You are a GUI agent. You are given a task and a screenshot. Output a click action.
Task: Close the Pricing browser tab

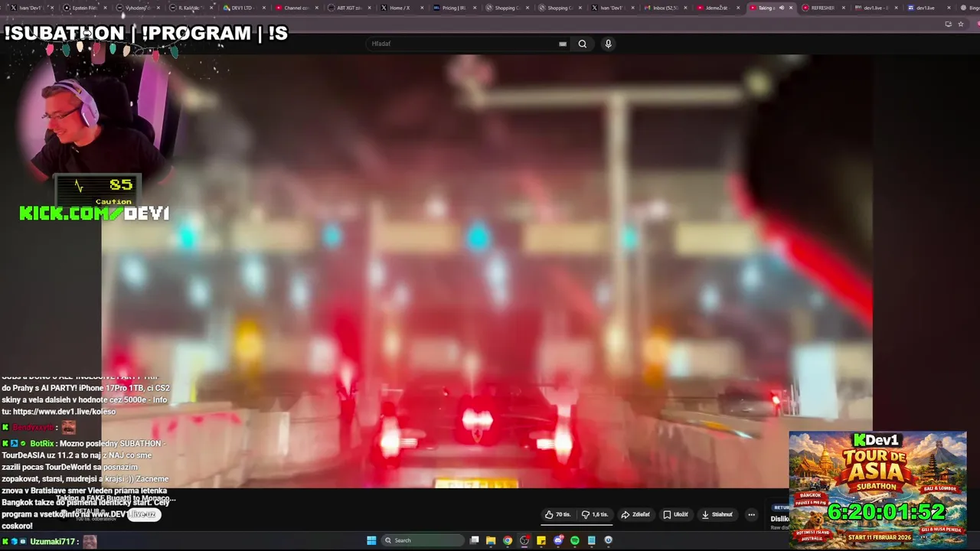(x=475, y=8)
